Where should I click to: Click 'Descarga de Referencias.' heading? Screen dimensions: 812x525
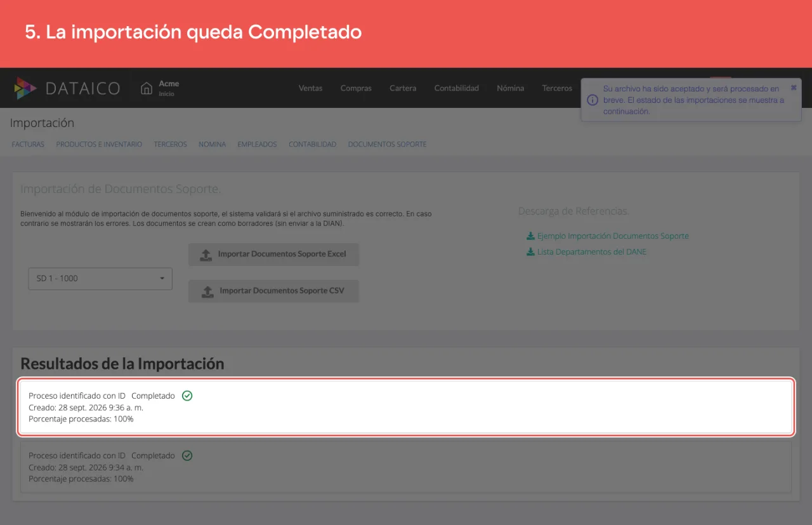[573, 211]
